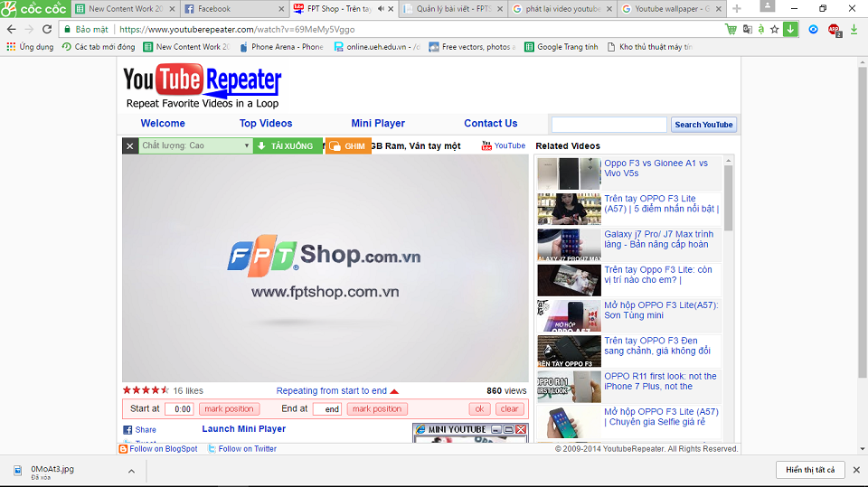Screen dimensions: 868x487
Task: Click the 'clear' button in repeat settings
Action: 509,409
